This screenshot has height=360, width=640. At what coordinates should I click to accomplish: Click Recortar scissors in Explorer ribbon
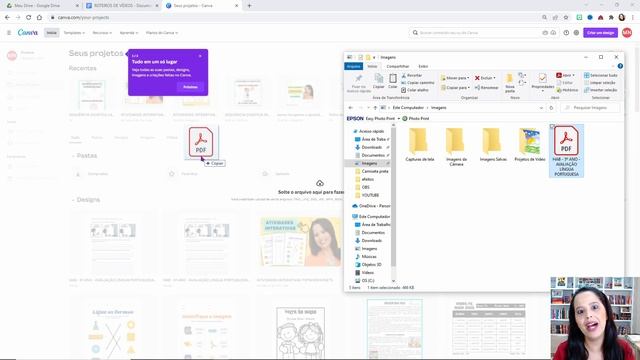(411, 76)
